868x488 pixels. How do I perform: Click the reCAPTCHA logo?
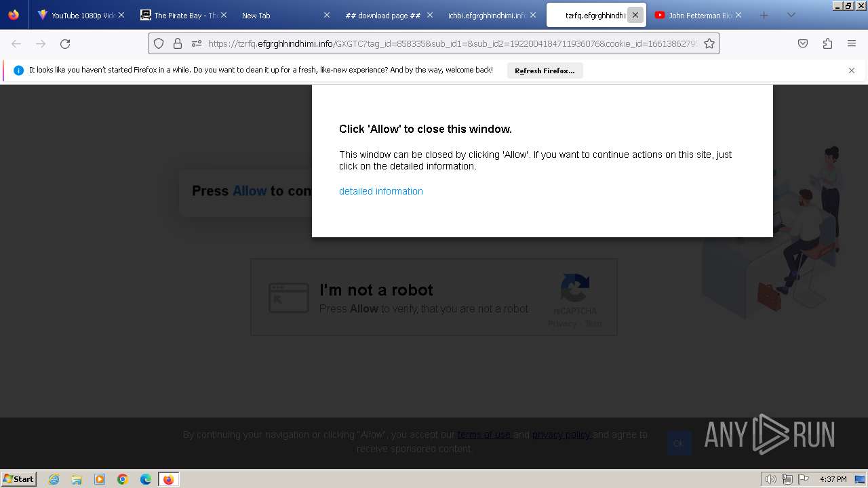coord(575,289)
